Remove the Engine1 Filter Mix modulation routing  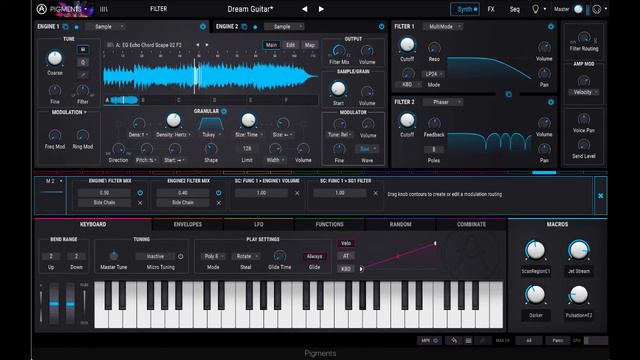[140, 203]
